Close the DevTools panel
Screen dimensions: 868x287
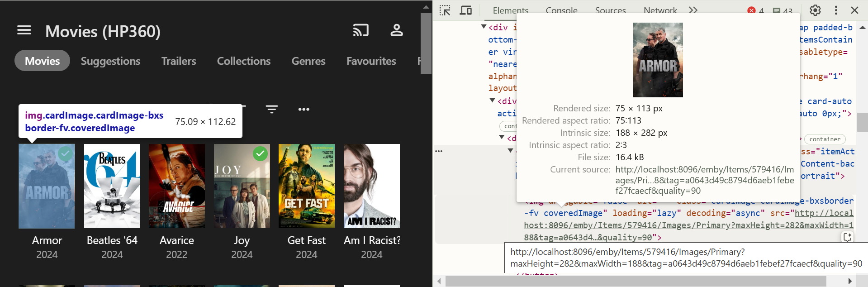pos(854,10)
